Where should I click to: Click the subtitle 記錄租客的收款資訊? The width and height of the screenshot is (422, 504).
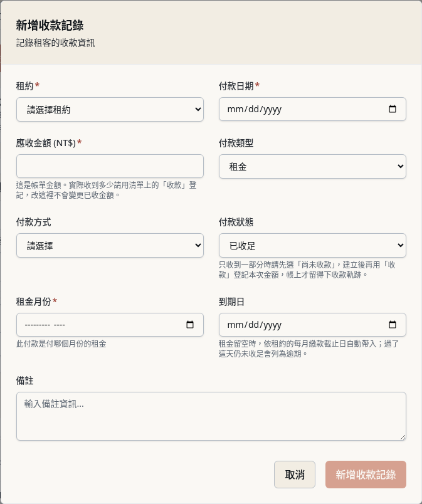tap(55, 43)
